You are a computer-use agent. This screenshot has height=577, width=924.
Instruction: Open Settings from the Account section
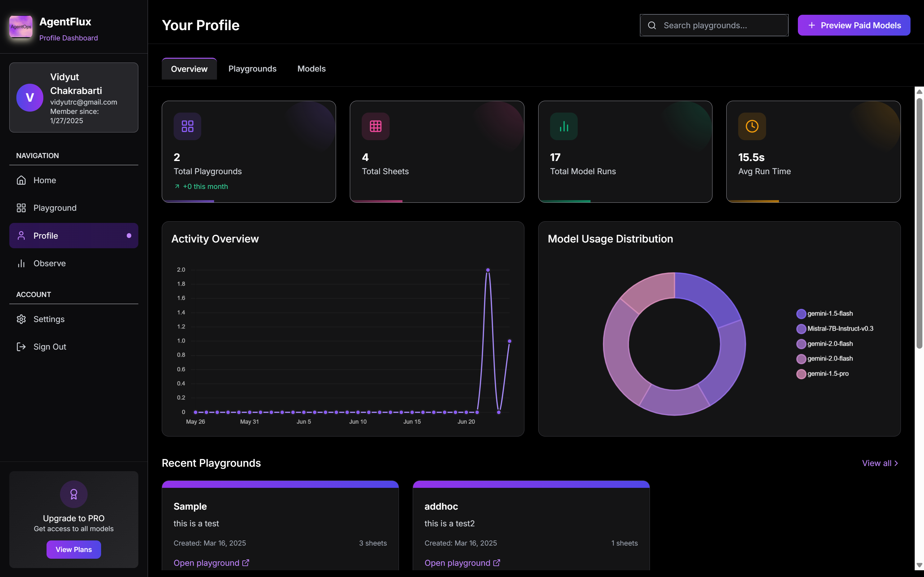click(49, 319)
